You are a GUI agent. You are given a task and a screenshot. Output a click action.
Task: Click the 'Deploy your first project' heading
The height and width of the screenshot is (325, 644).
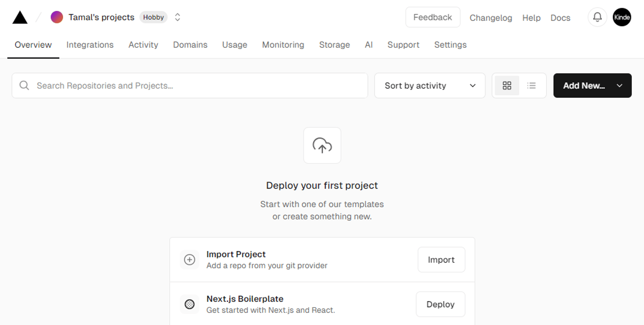322,185
